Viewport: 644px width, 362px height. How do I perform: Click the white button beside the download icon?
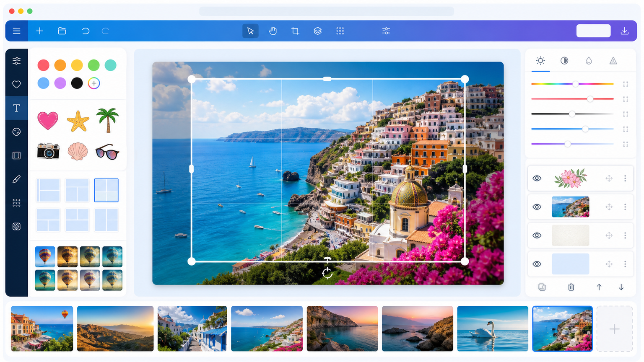tap(593, 31)
